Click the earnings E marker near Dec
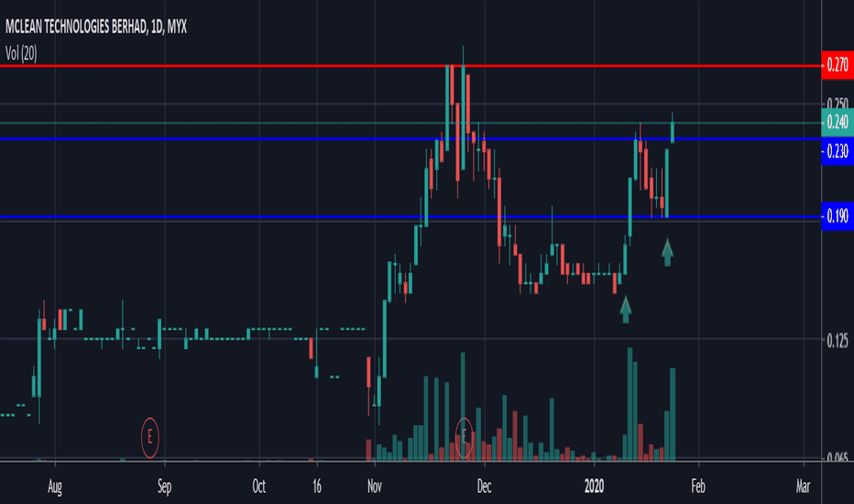Screen dimensions: 854x504 pos(464,437)
